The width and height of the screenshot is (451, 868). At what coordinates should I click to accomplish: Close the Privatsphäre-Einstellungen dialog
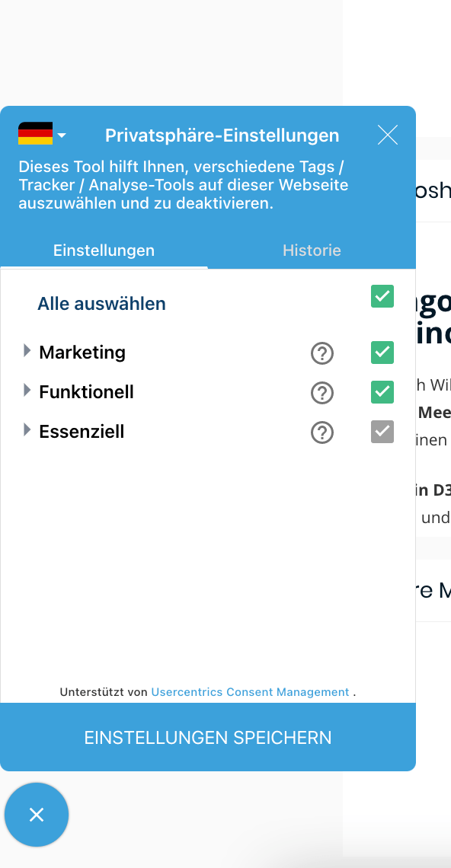[x=387, y=135]
